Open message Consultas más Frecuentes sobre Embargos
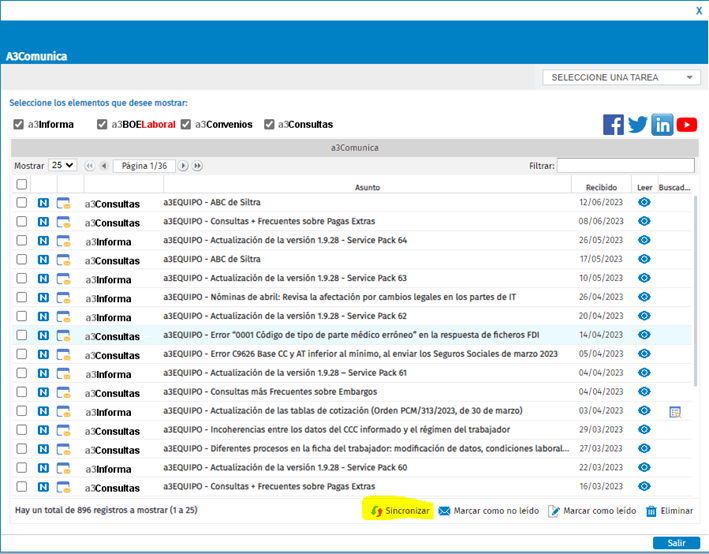The height and width of the screenshot is (554, 709). click(x=270, y=392)
